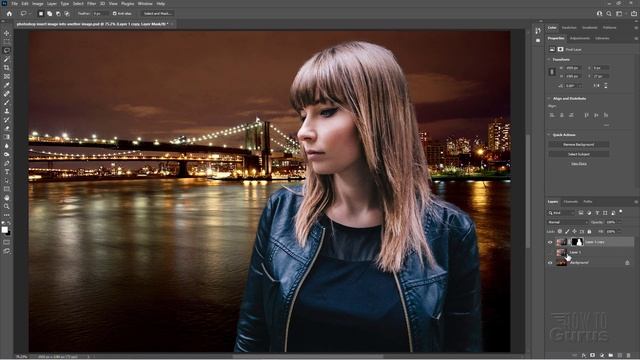
Task: Select the Clone Stamp tool
Action: point(7,111)
